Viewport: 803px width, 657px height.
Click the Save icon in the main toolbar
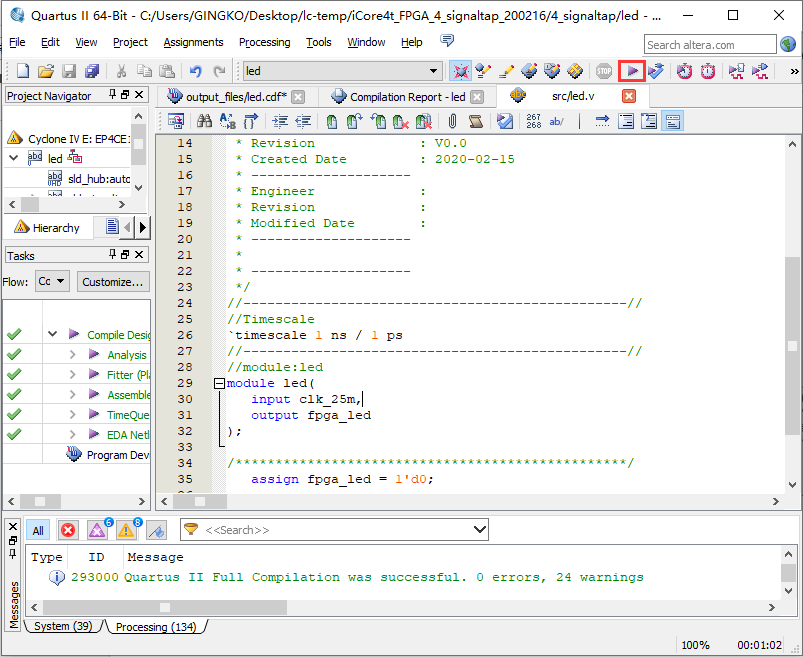pos(69,71)
